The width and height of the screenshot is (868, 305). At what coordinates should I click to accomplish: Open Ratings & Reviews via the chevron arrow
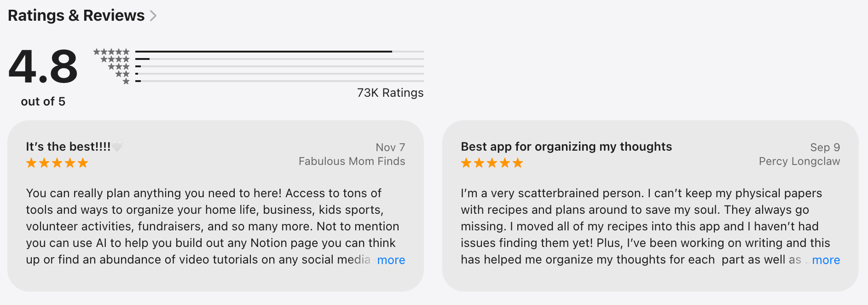point(154,15)
